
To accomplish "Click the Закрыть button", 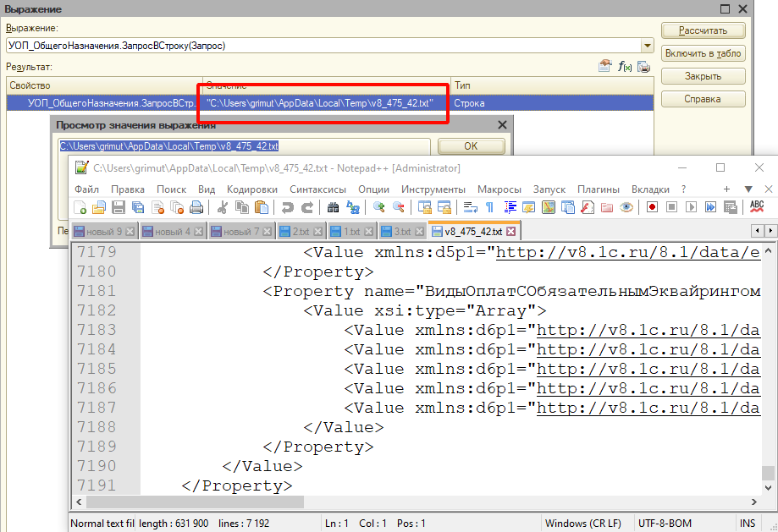I will 703,76.
